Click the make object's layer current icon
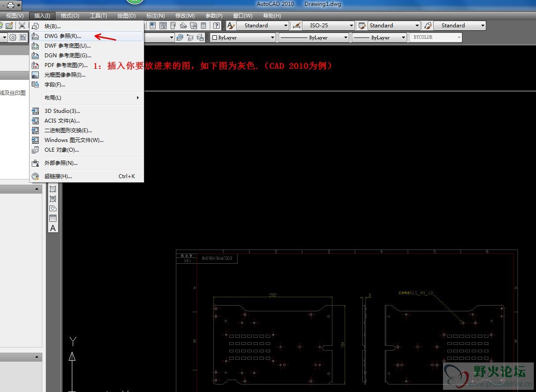Viewport: 536px width, 392px height. tap(179, 37)
